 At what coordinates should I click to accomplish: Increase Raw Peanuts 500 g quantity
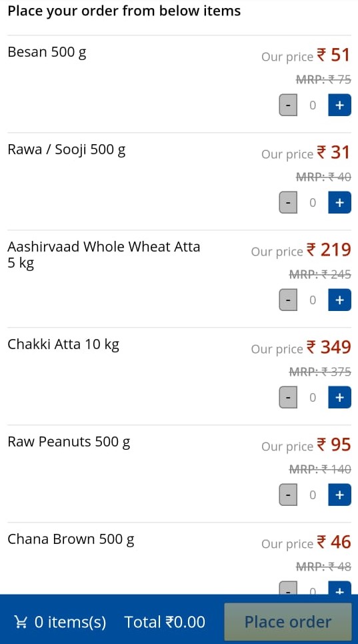tap(339, 495)
